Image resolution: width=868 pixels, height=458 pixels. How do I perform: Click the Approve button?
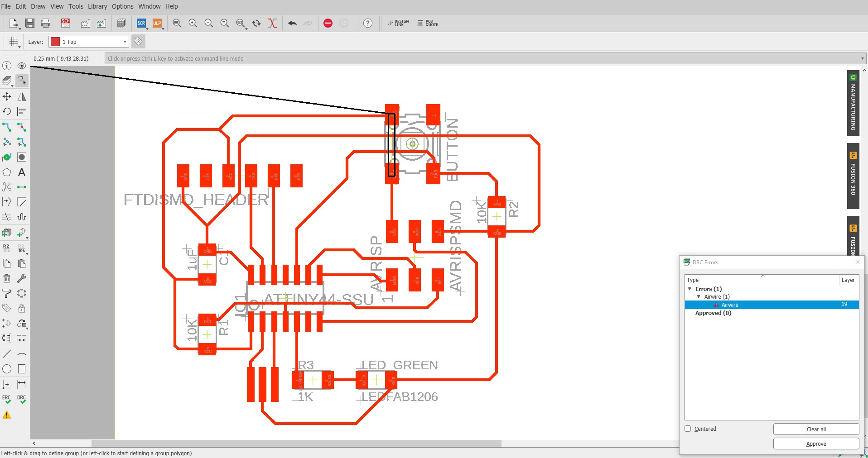click(x=816, y=444)
